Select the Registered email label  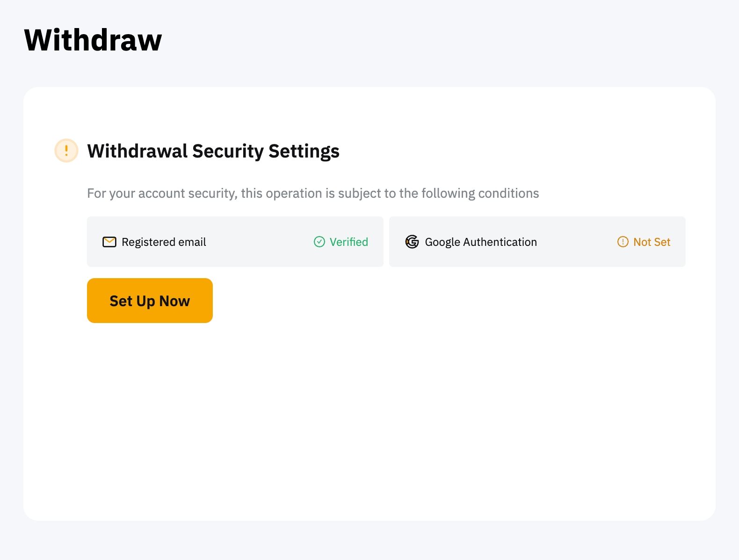pyautogui.click(x=164, y=242)
